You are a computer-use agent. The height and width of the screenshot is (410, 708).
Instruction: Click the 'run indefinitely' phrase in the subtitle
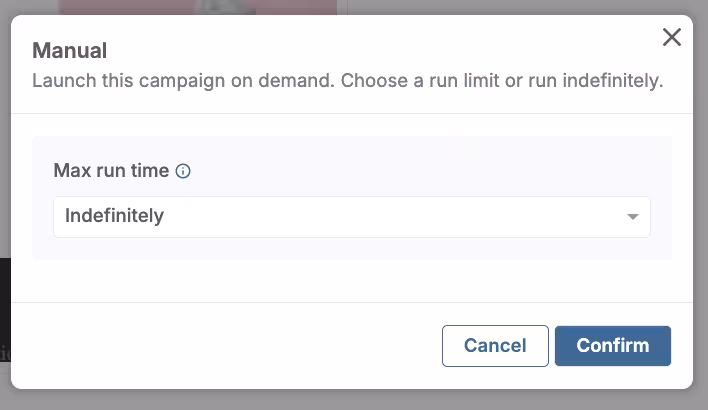(601, 80)
